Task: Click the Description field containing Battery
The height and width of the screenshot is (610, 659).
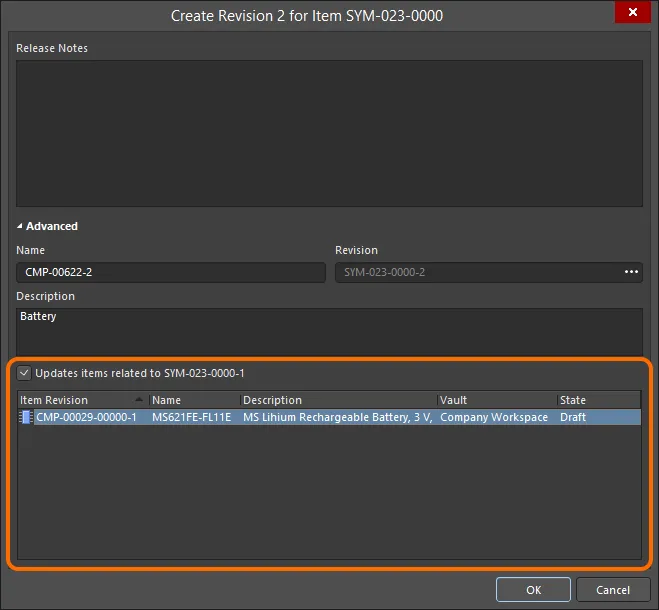Action: [329, 332]
